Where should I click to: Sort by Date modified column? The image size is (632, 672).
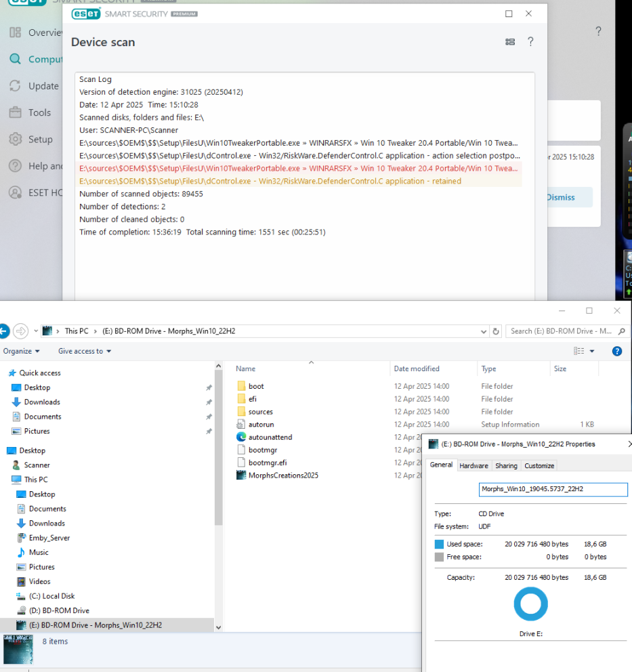tap(417, 369)
